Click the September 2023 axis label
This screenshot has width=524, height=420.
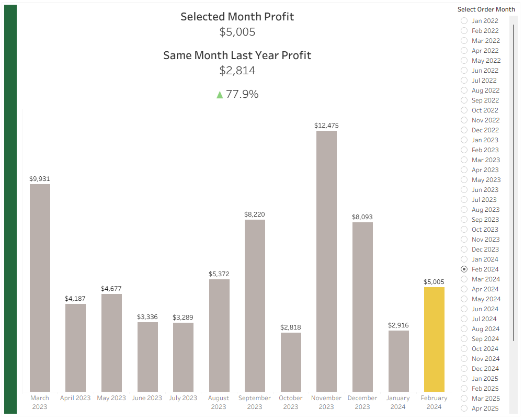255,402
